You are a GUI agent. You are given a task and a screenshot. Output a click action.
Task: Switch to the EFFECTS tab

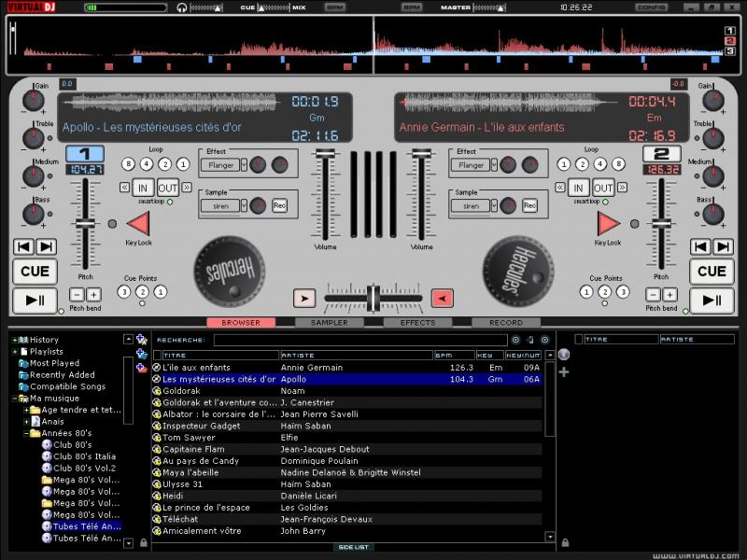point(417,322)
